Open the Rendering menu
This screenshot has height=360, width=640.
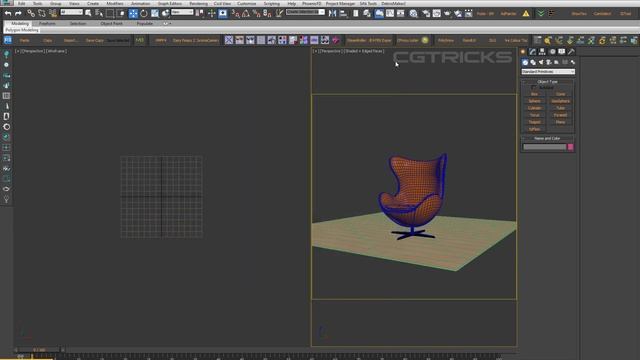click(198, 3)
